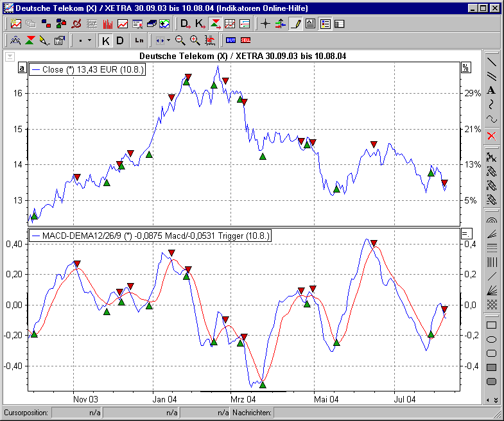Expand the chart menu triangle at top-left
This screenshot has width=504, height=421.
(10, 56)
